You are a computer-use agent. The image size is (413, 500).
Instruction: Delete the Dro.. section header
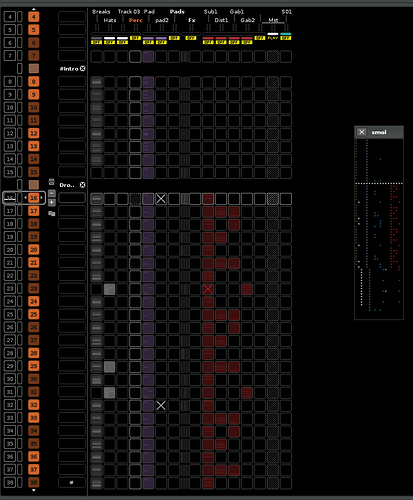coord(82,185)
